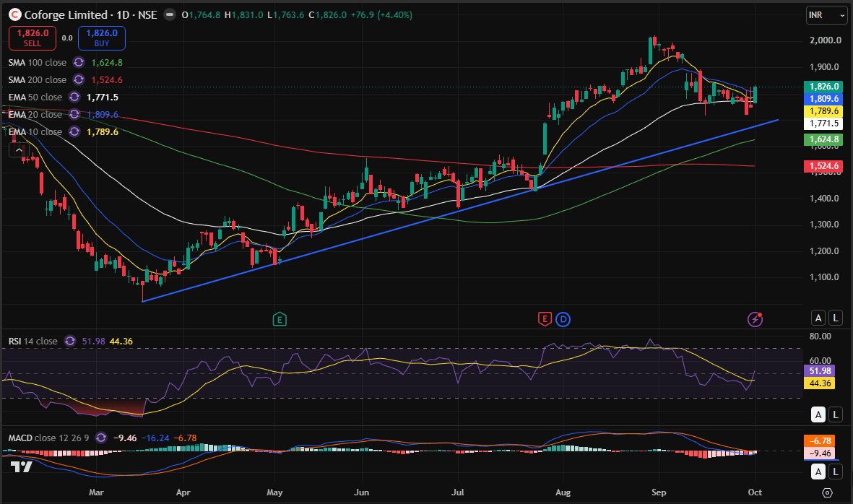Toggle auto scale A on MACD pane

click(818, 472)
